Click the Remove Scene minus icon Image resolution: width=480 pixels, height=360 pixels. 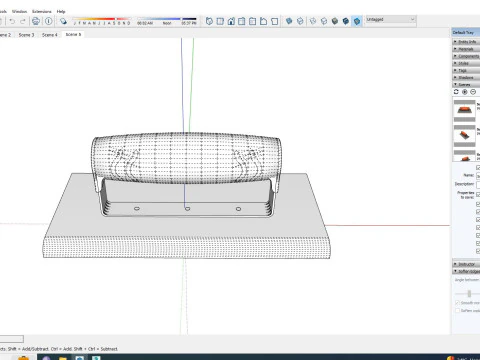coord(473,92)
